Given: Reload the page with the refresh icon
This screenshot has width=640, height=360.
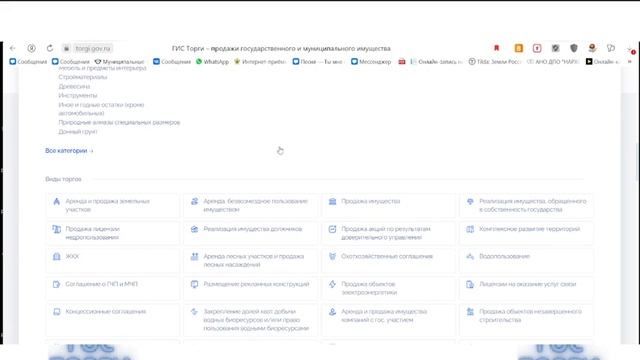Looking at the screenshot, I should [50, 48].
